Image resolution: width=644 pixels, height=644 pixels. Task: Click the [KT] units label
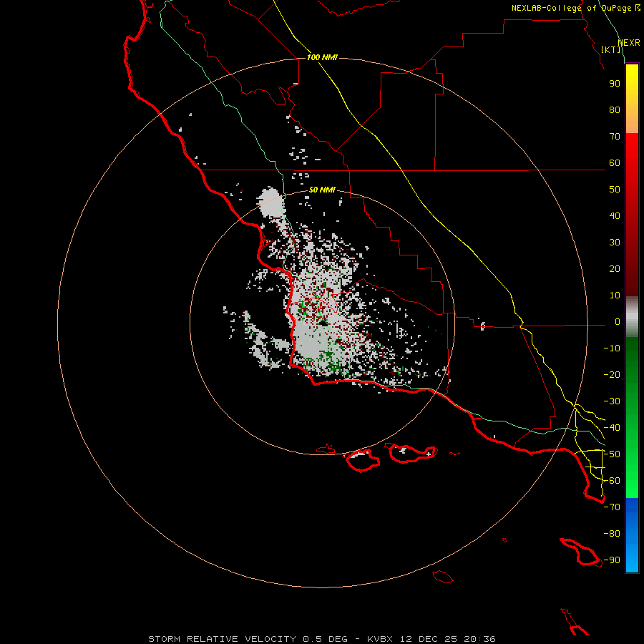[611, 49]
